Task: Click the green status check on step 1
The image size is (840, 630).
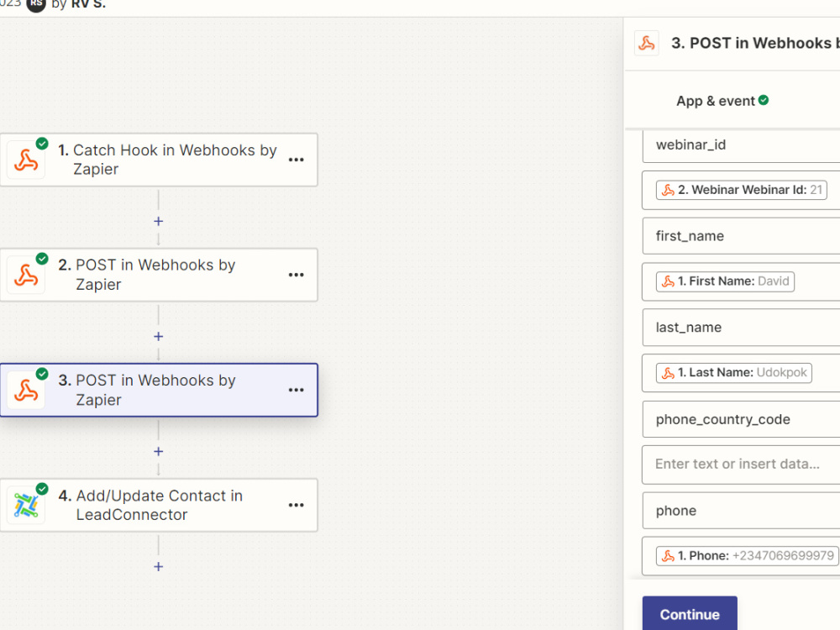Action: (42, 143)
